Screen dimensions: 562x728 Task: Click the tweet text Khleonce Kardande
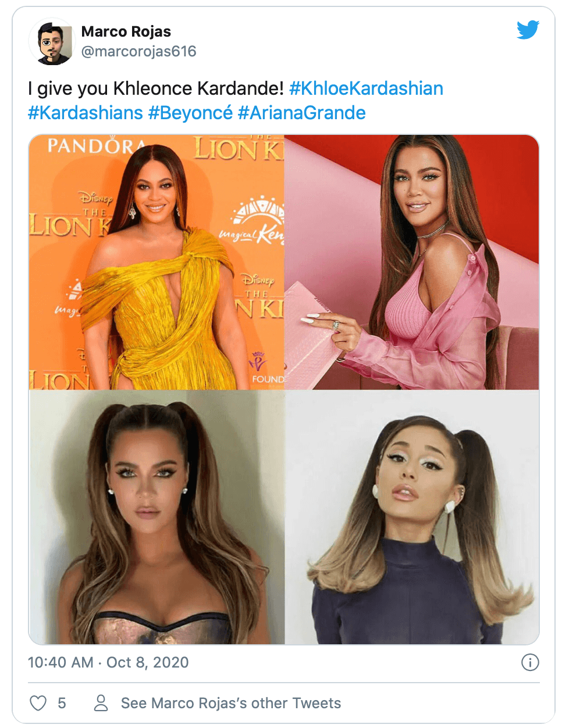(x=198, y=88)
